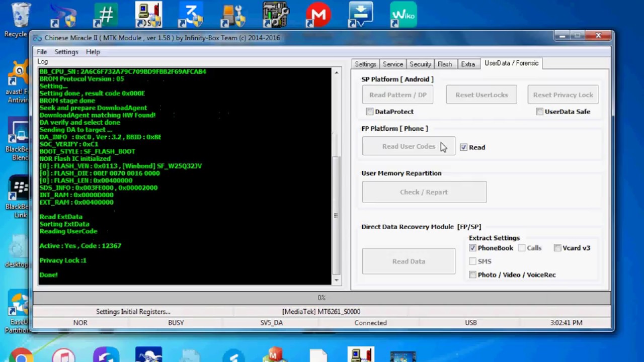Launch the BlackBerry Blend desktop shortcut
Screen dimensions: 644x362
18,139
